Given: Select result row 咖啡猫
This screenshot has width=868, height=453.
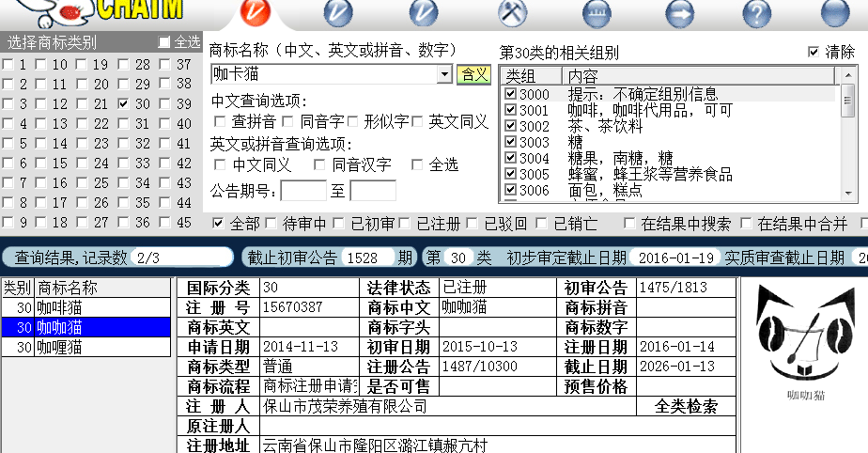Looking at the screenshot, I should [85, 307].
